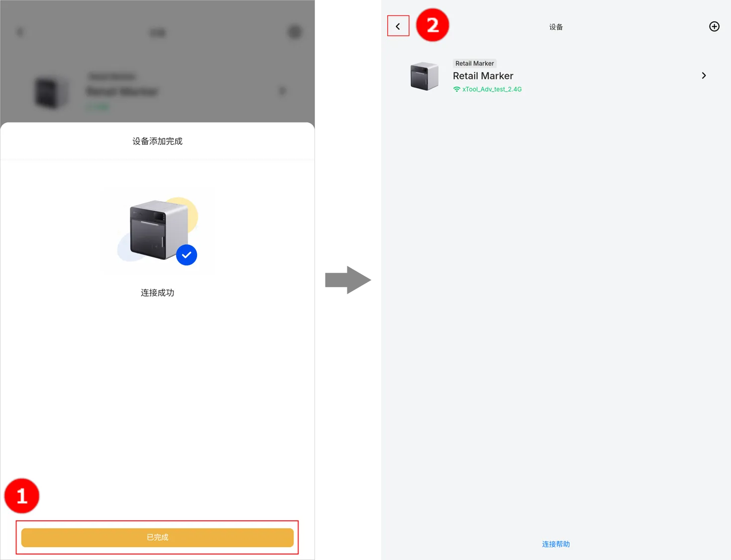
Task: Click the small gray Retail Marker tag
Action: click(474, 63)
